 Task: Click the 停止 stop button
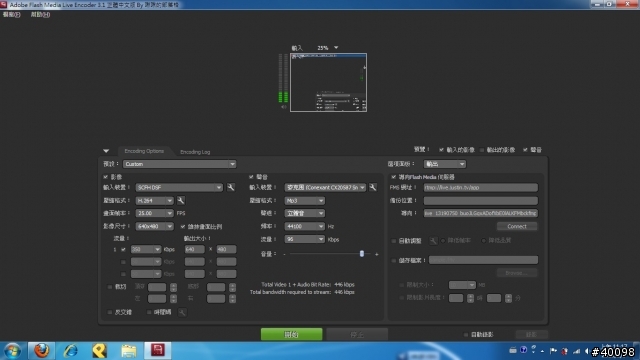tap(357, 335)
